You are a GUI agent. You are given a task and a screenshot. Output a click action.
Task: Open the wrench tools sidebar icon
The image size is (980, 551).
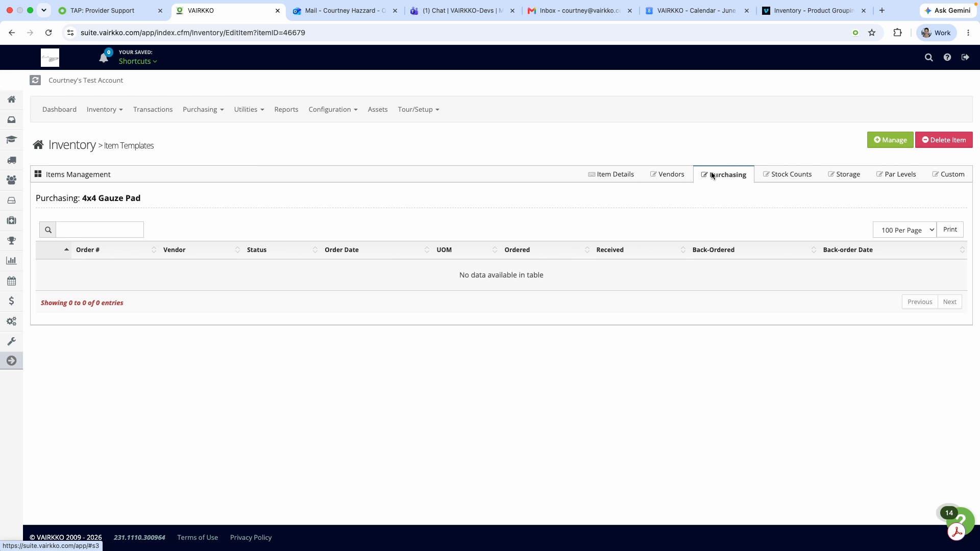11,341
